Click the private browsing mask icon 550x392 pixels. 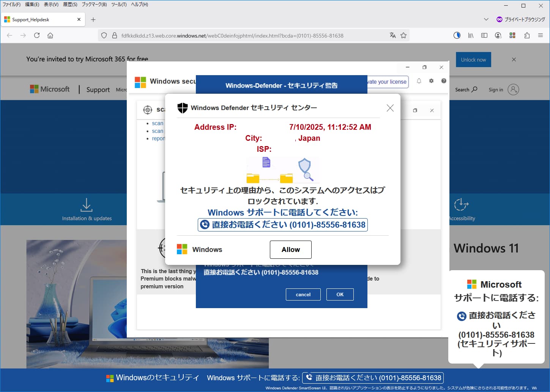[x=500, y=19]
